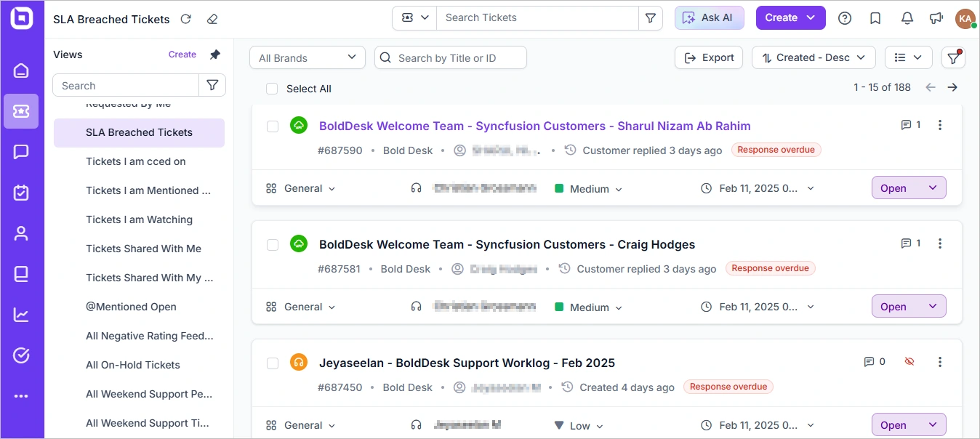Check the Sharul Nizam Ab Rahim ticket
The image size is (980, 439).
click(x=273, y=126)
